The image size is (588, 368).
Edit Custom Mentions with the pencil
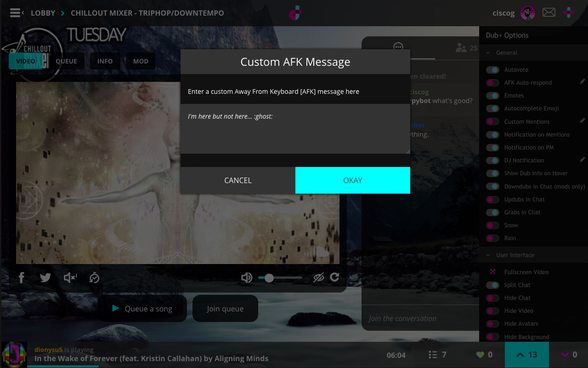coord(582,121)
